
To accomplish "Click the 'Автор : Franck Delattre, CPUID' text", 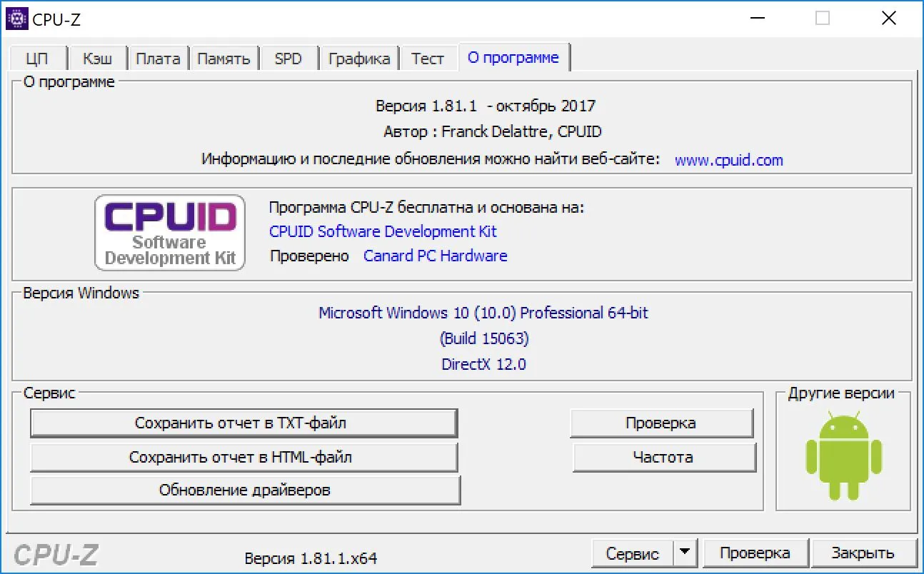I will click(493, 131).
